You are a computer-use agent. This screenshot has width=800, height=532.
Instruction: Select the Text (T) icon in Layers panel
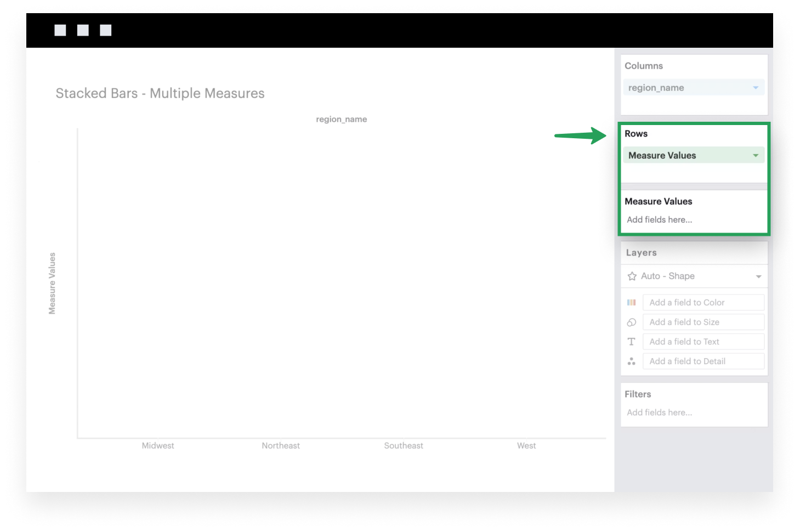[631, 341]
